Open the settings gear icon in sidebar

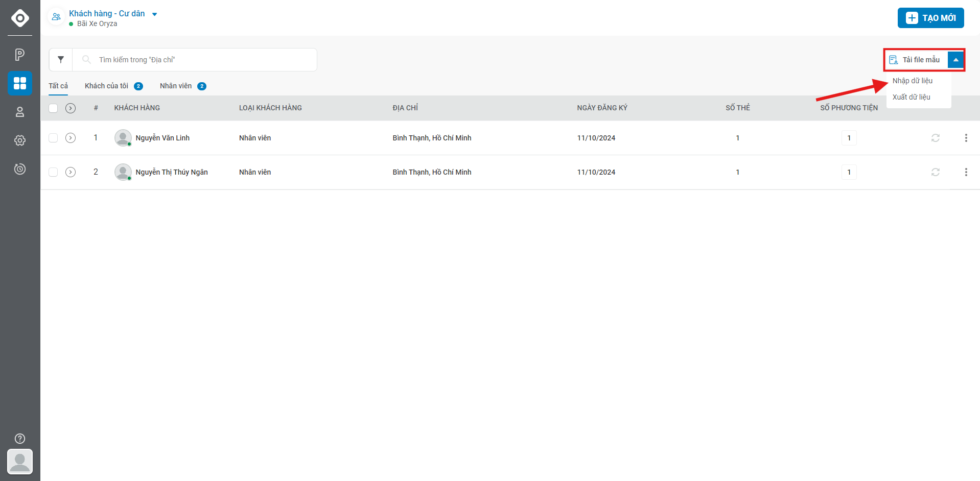tap(20, 140)
